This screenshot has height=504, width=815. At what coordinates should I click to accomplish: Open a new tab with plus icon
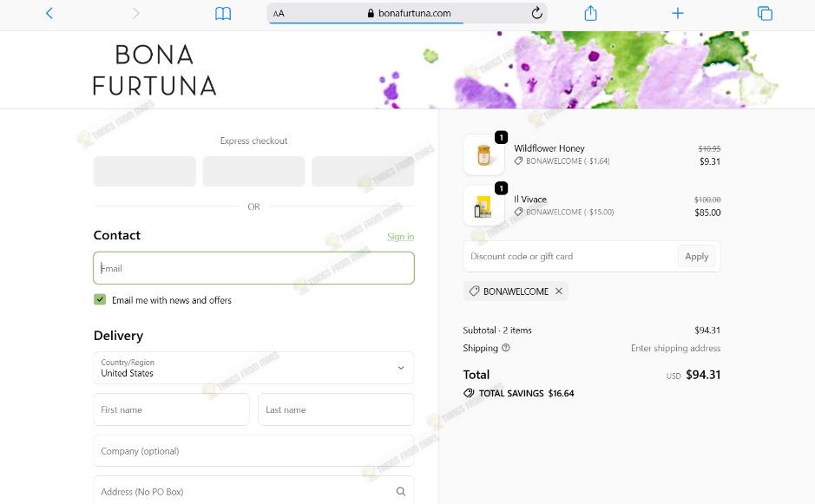(677, 13)
